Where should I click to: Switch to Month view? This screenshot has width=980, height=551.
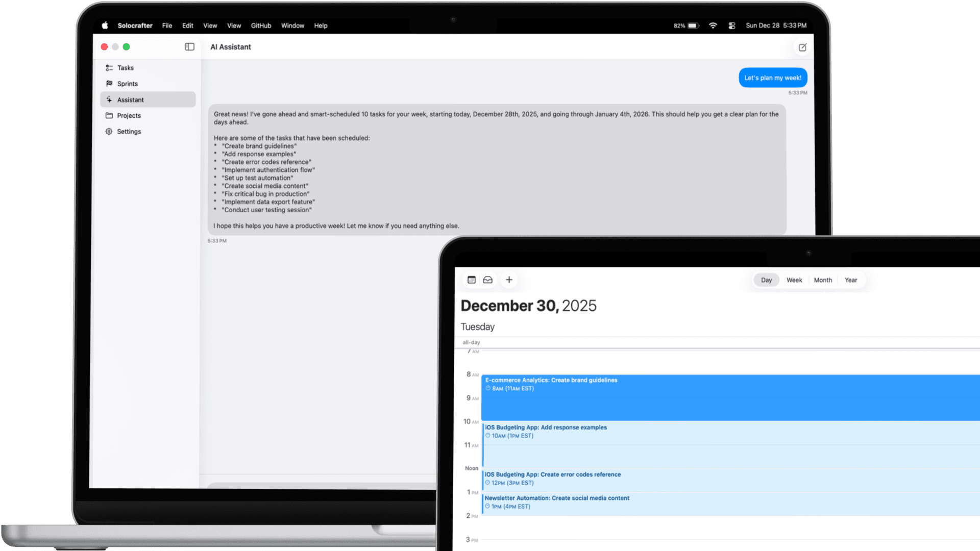(823, 280)
